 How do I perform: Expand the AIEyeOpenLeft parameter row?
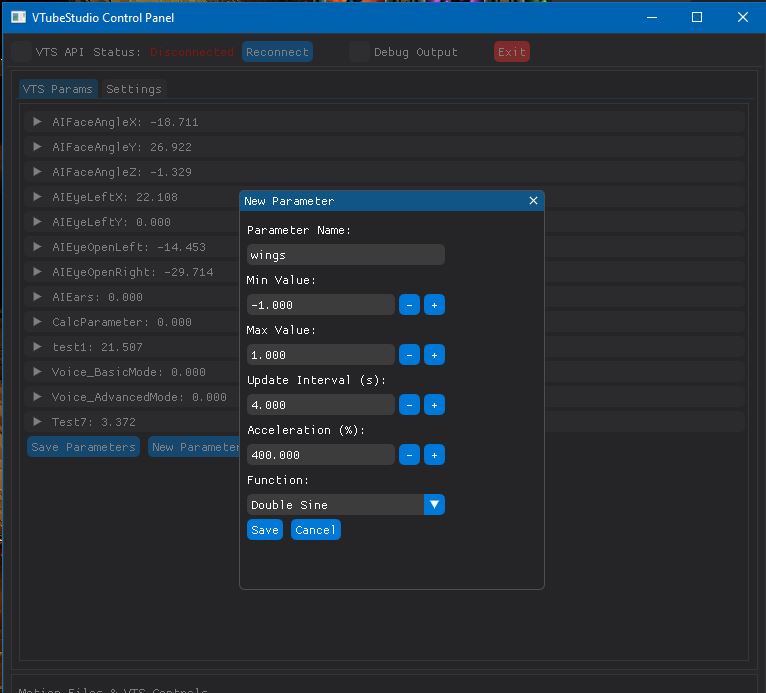tap(37, 247)
